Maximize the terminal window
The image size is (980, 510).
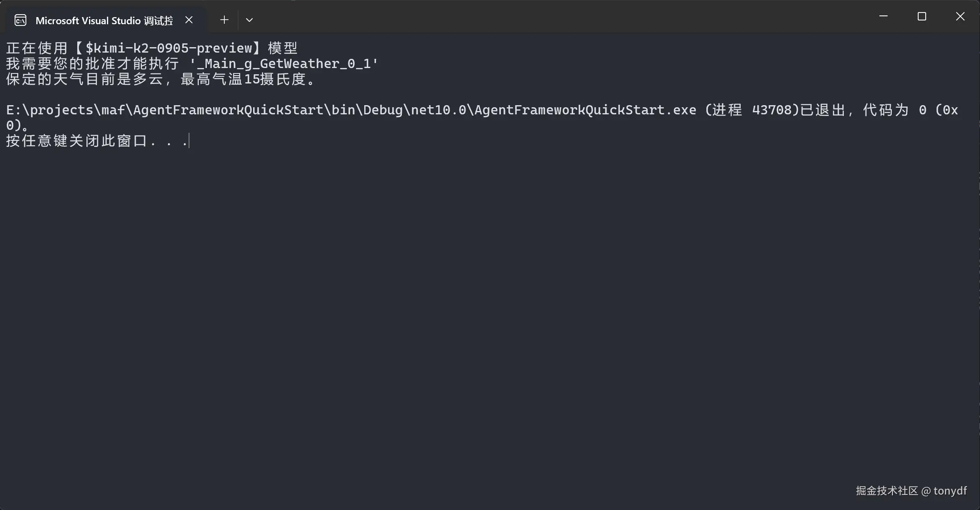click(x=922, y=16)
